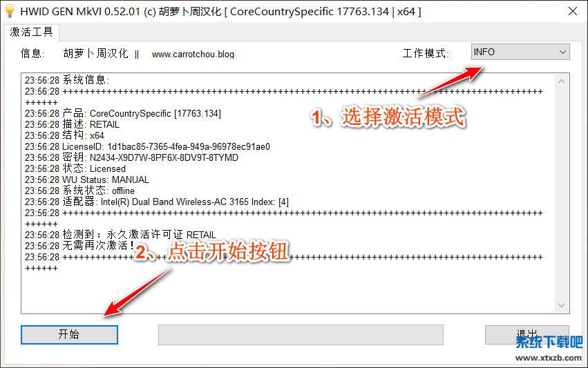Click the 密钥 product key line
The width and height of the screenshot is (588, 368).
(131, 158)
